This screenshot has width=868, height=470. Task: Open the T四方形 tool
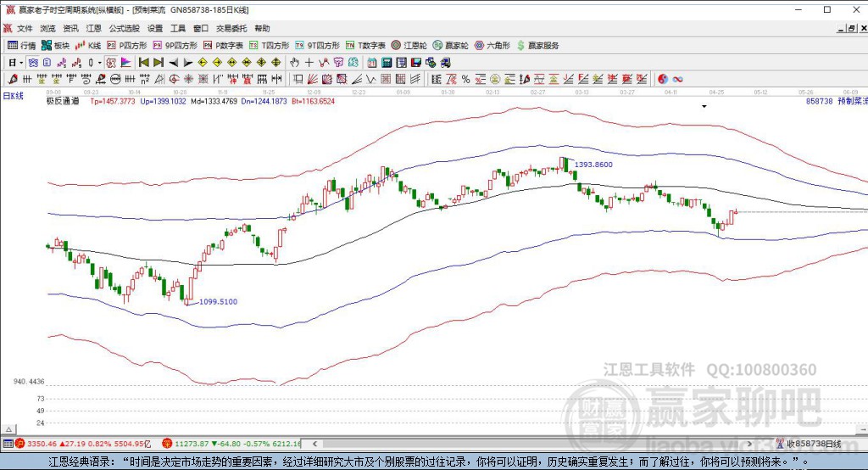tap(269, 46)
